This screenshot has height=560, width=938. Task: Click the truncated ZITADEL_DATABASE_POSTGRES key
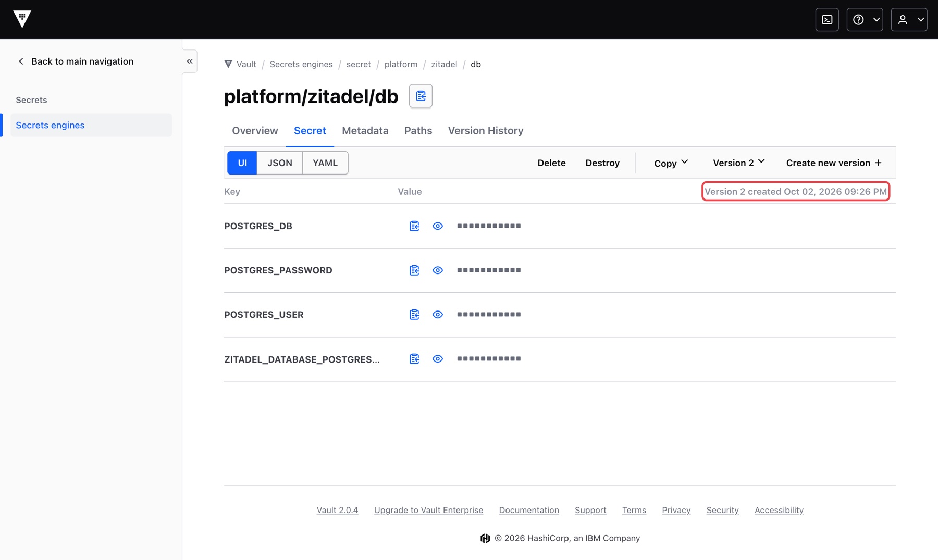[302, 359]
